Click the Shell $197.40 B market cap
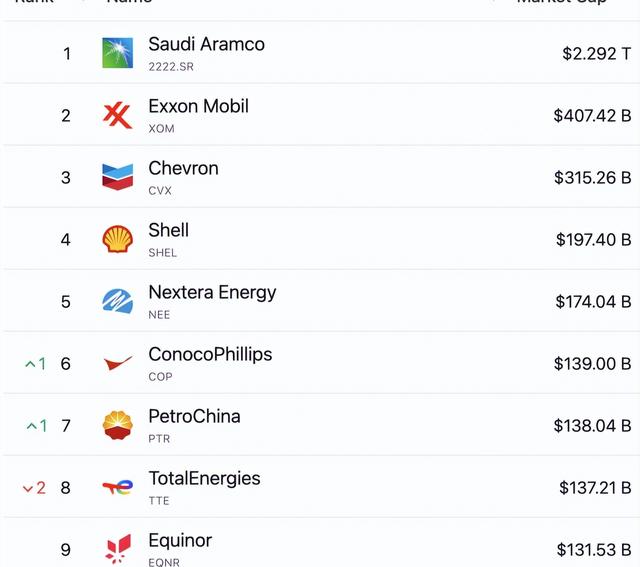 [x=593, y=240]
